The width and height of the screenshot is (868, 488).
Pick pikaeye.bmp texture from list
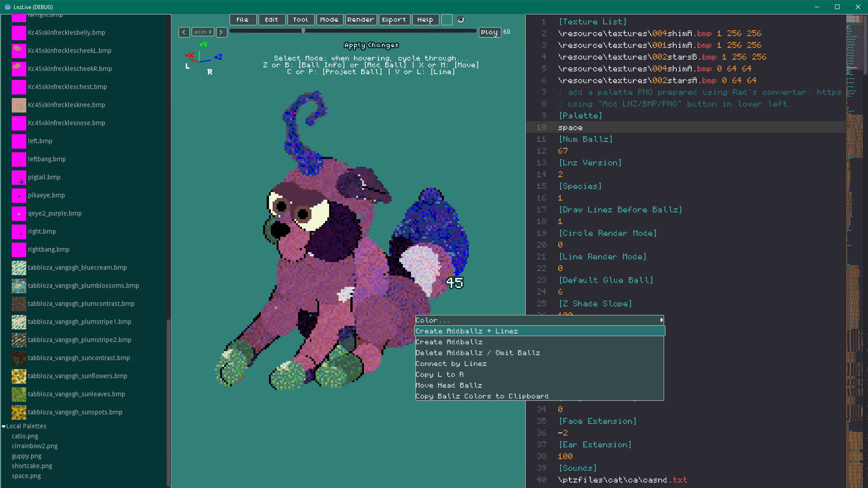click(46, 195)
